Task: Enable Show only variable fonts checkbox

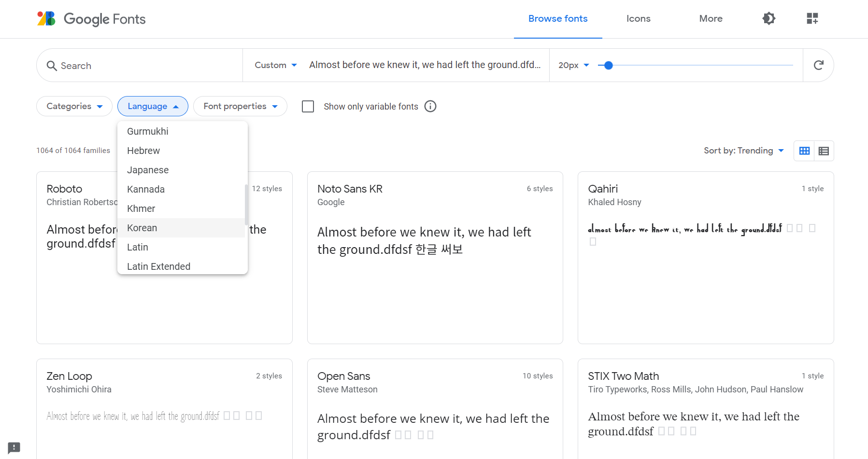Action: click(308, 106)
